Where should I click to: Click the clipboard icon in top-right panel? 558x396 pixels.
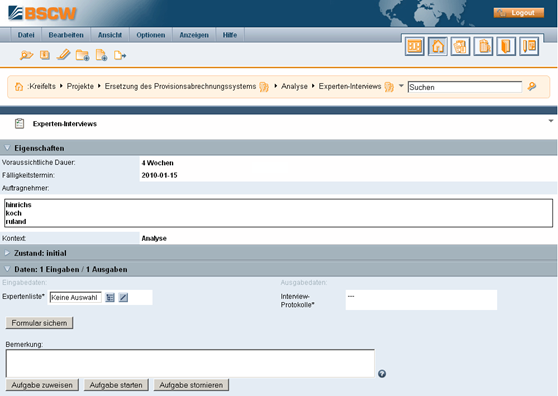point(483,46)
